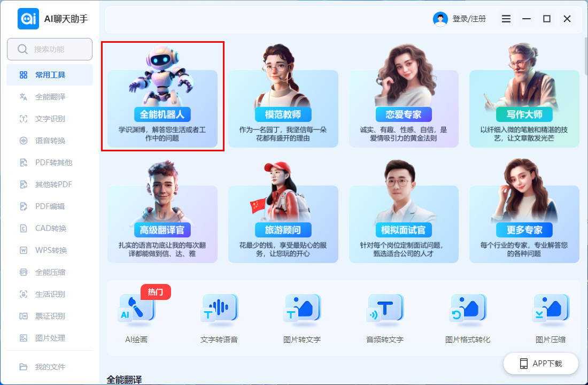
Task: Click the user avatar icon
Action: click(440, 19)
